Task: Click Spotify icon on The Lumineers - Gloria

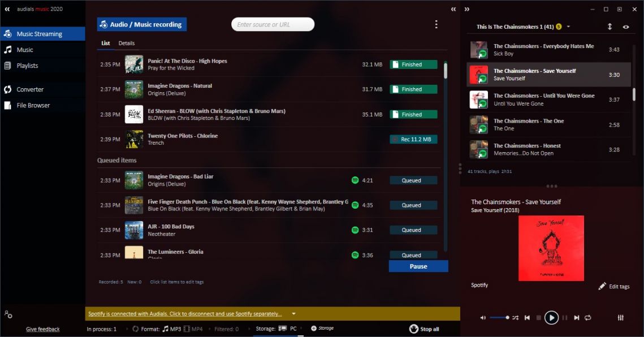Action: pos(355,255)
